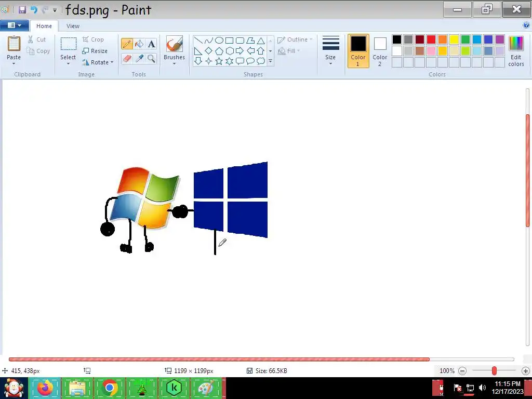Activate the Color 1 button
The width and height of the screenshot is (532, 399).
pos(358,51)
